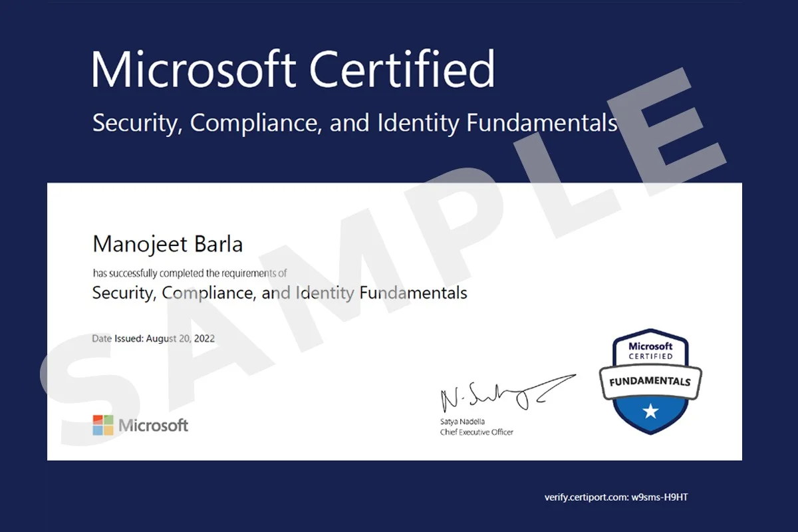This screenshot has height=532, width=798.
Task: Click the 'has successfully completed the requirements of' line
Action: (x=190, y=273)
